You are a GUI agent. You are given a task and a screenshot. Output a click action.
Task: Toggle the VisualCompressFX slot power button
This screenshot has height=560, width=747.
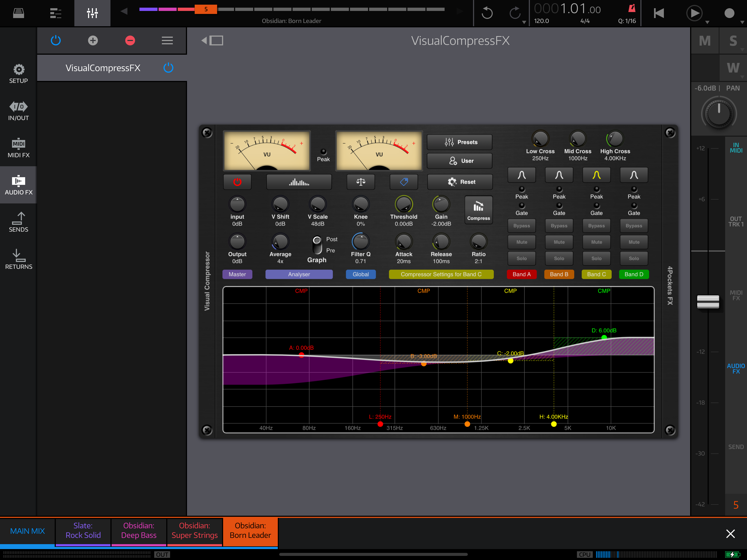coord(168,68)
